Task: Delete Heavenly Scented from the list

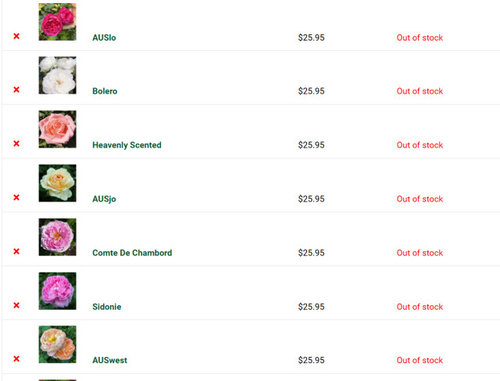Action: coord(16,143)
